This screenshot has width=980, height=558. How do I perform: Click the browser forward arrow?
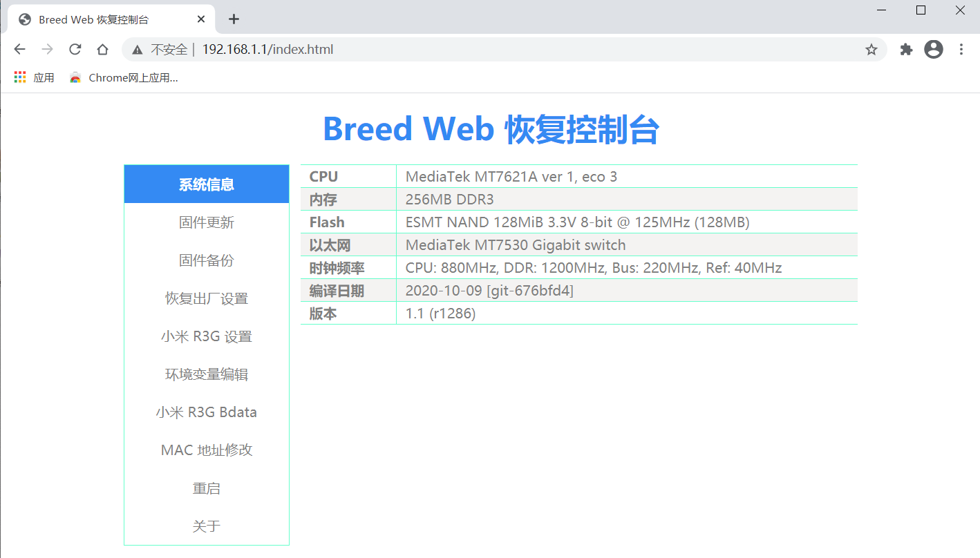click(47, 49)
